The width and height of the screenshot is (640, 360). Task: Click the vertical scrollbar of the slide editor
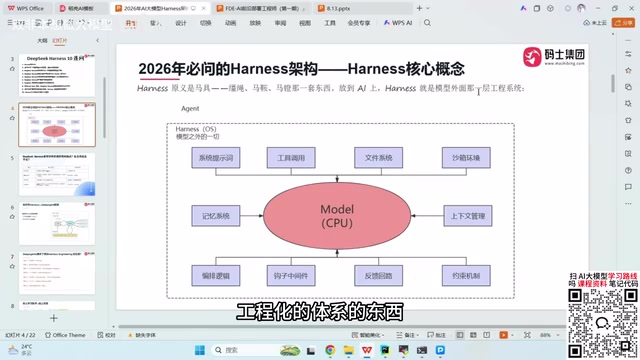click(x=613, y=83)
